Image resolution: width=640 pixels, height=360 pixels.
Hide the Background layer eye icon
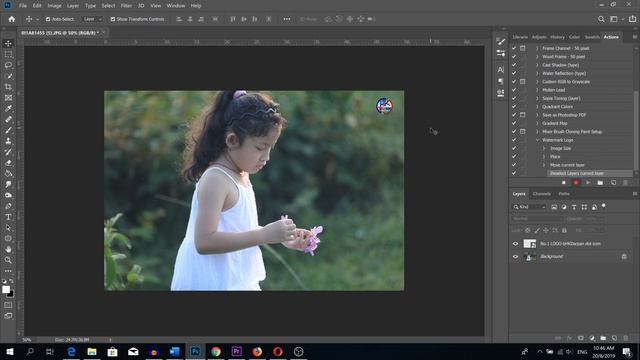(x=516, y=257)
